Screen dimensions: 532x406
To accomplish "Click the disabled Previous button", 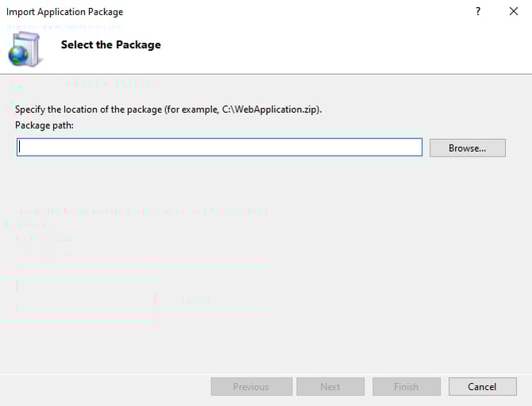I will tap(252, 387).
